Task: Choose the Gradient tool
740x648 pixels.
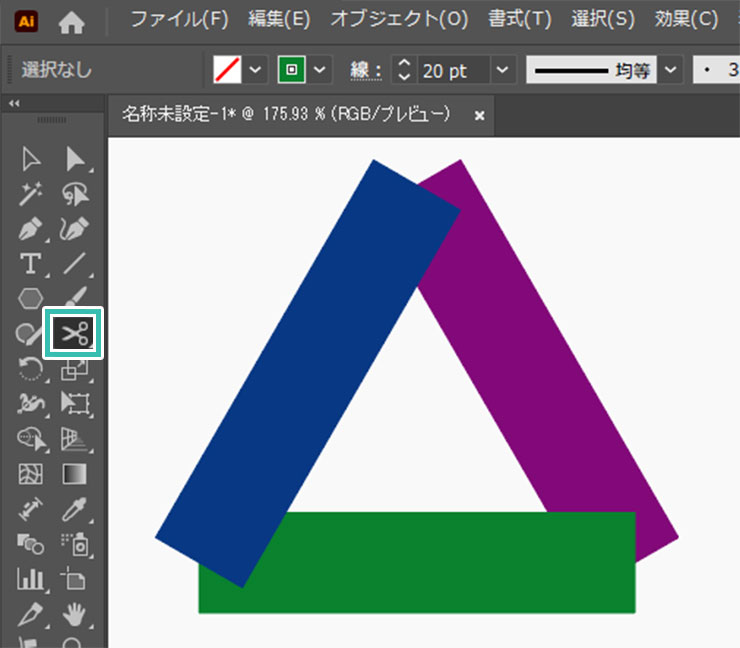Action: click(75, 473)
